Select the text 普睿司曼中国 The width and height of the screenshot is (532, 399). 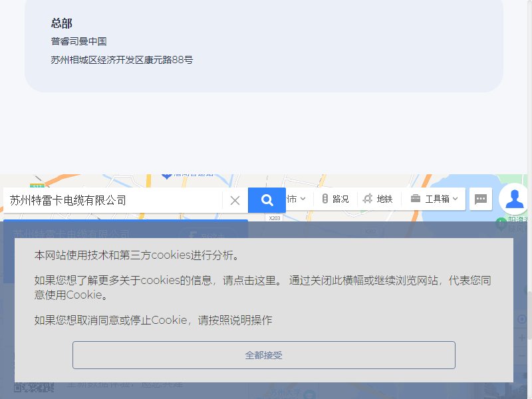pyautogui.click(x=78, y=41)
